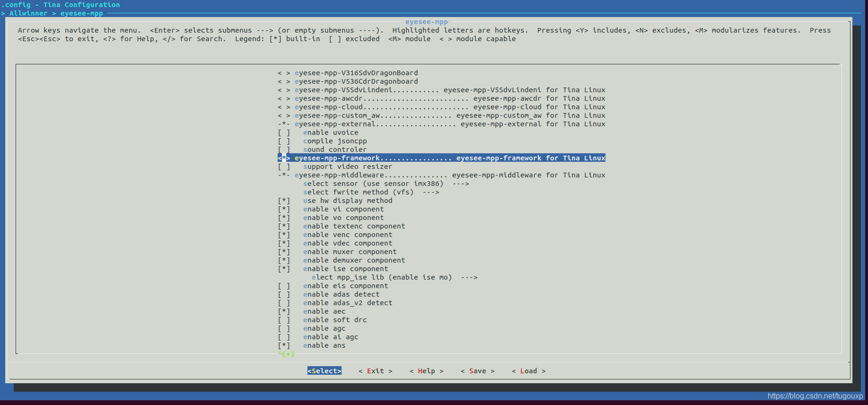Toggle the compile jsoncpp checkbox

coord(284,141)
